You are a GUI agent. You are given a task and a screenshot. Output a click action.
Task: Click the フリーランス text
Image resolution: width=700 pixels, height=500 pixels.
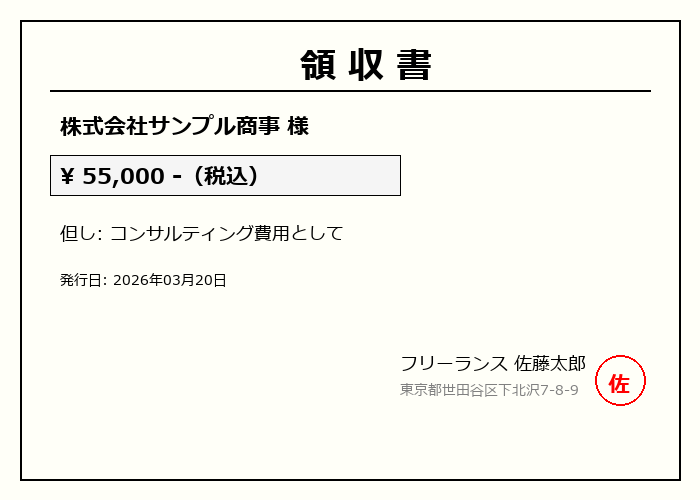(453, 364)
